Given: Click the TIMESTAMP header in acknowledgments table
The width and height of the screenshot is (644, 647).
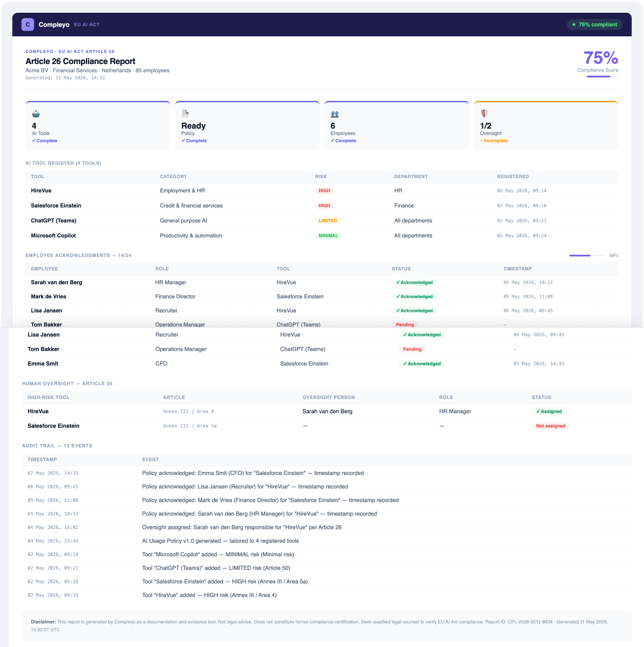Looking at the screenshot, I should point(518,269).
